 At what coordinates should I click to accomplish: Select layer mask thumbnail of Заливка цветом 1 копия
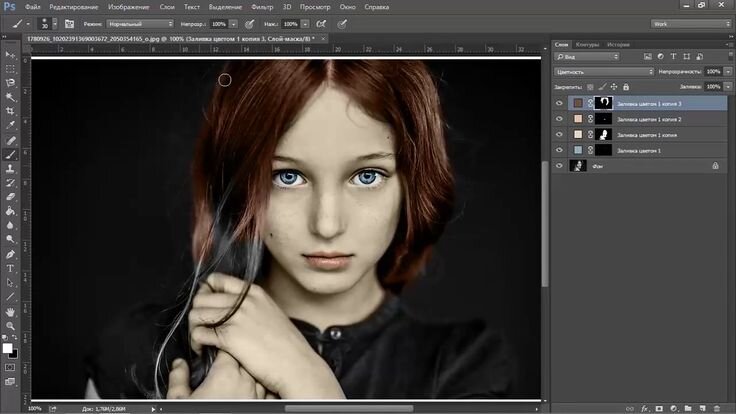point(604,134)
